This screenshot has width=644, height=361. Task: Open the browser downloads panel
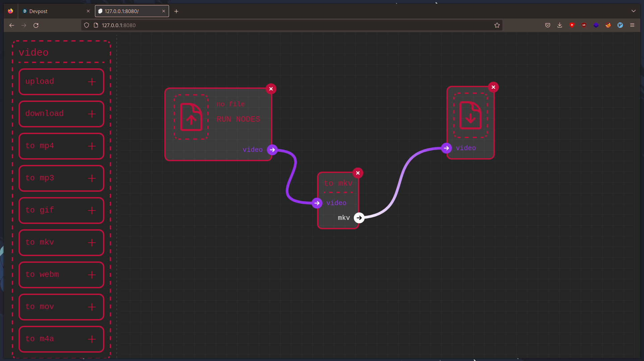click(x=560, y=25)
